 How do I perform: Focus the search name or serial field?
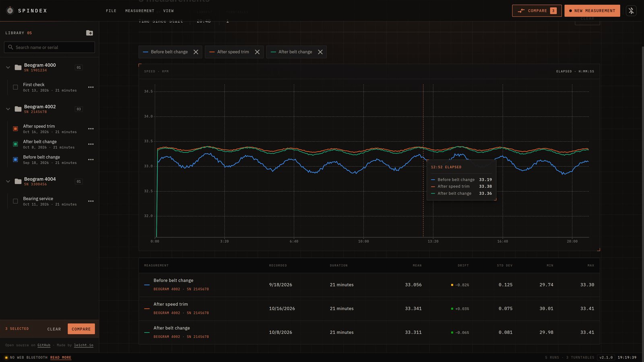(50, 47)
